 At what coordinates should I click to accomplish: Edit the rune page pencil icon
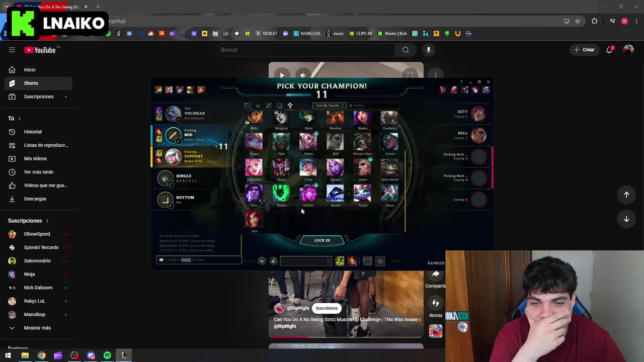click(x=273, y=261)
